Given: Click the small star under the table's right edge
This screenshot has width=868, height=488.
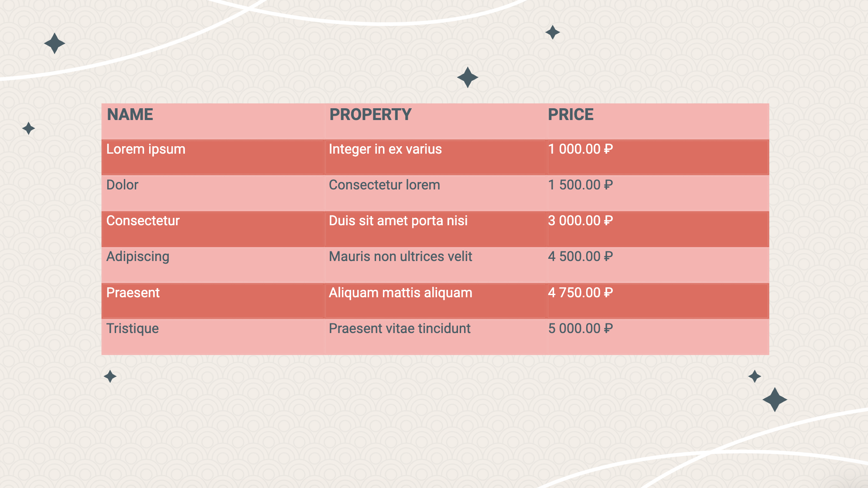Looking at the screenshot, I should coord(755,376).
